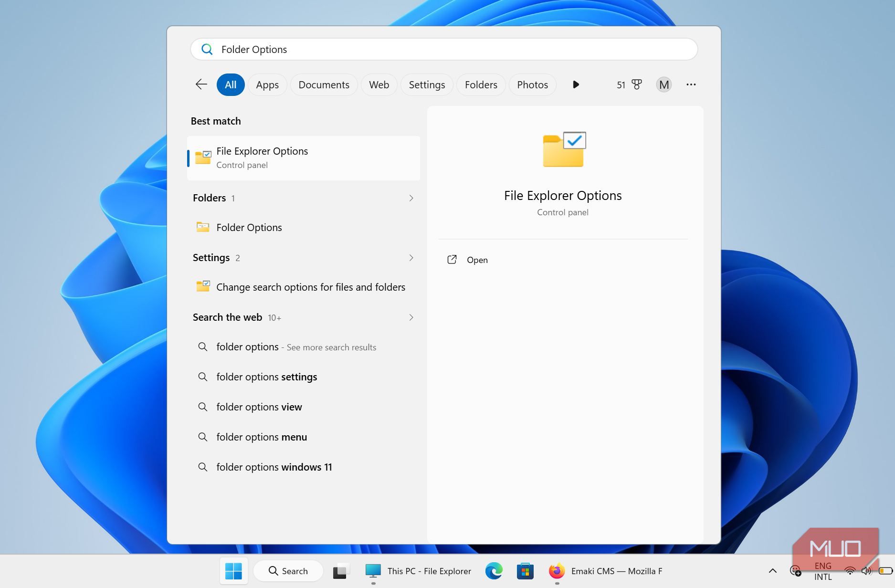
Task: Select the Web filter tab
Action: [379, 84]
